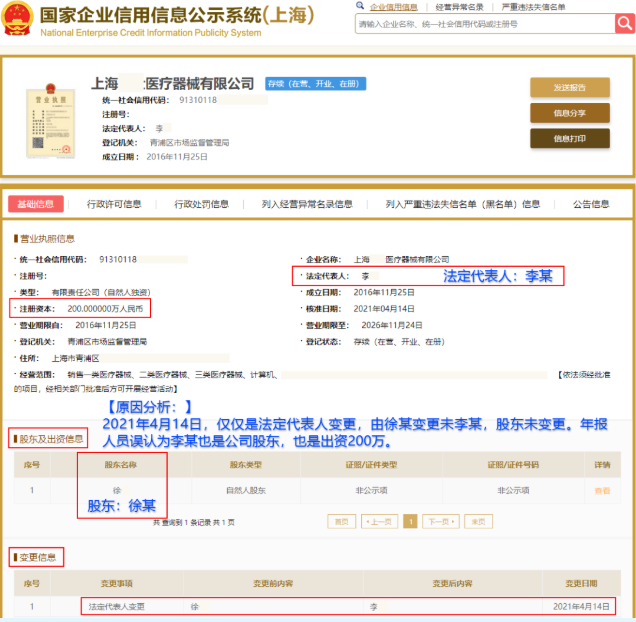The height and width of the screenshot is (622, 636).
Task: Click the red search magnifier button
Action: (625, 24)
